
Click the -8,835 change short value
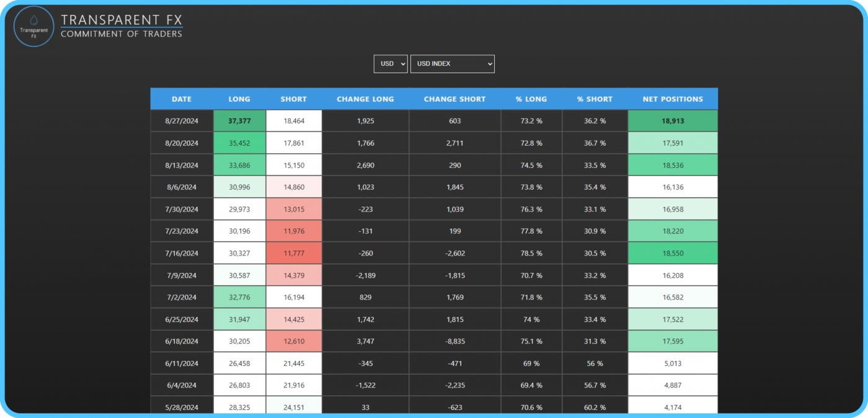click(454, 341)
